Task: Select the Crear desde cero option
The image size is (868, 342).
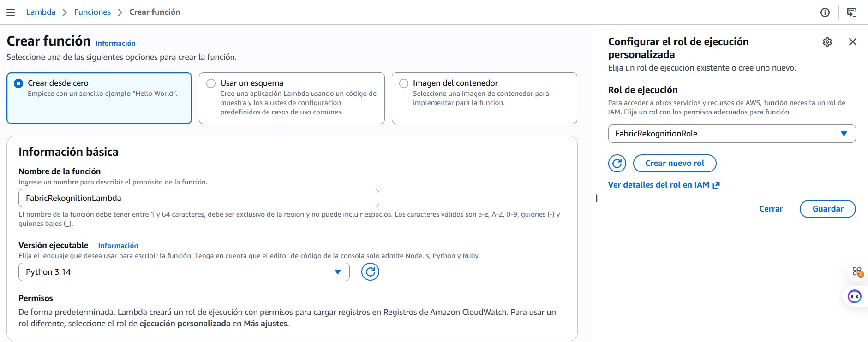Action: pos(99,98)
